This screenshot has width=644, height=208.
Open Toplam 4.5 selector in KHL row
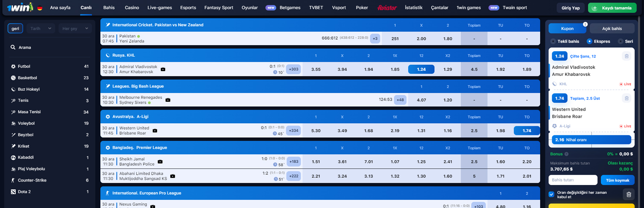click(x=474, y=69)
